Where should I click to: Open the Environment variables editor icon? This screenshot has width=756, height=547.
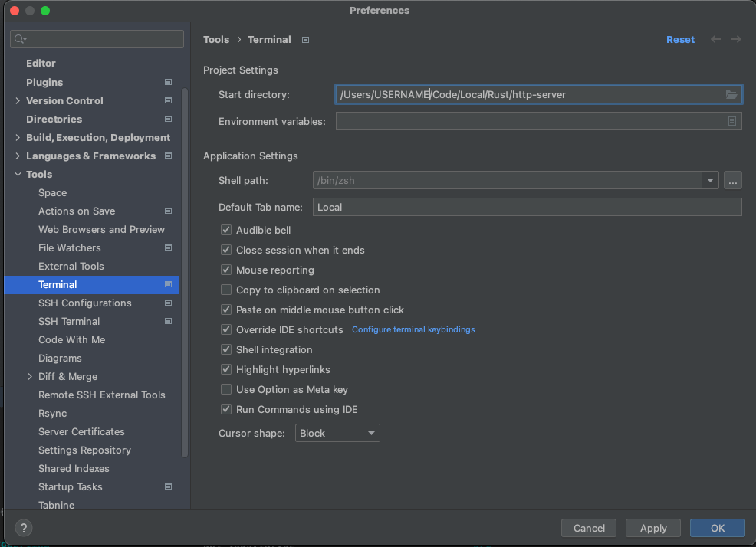pyautogui.click(x=731, y=120)
